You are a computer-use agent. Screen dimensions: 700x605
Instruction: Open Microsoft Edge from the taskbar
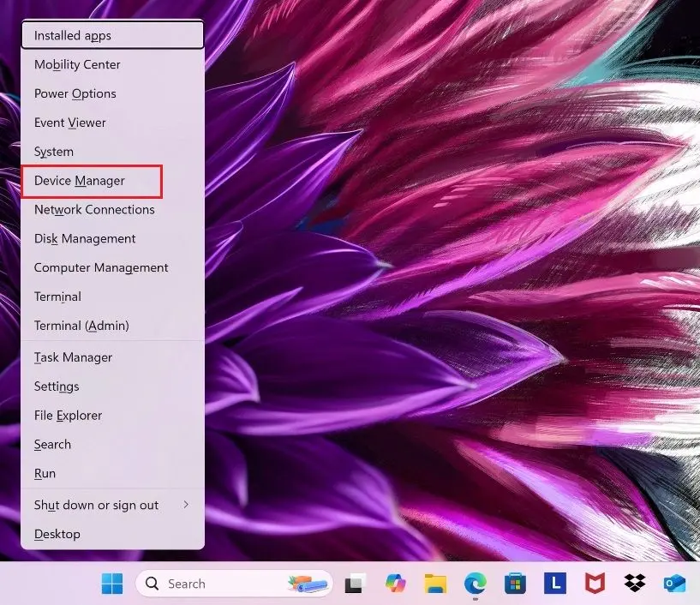coord(475,584)
